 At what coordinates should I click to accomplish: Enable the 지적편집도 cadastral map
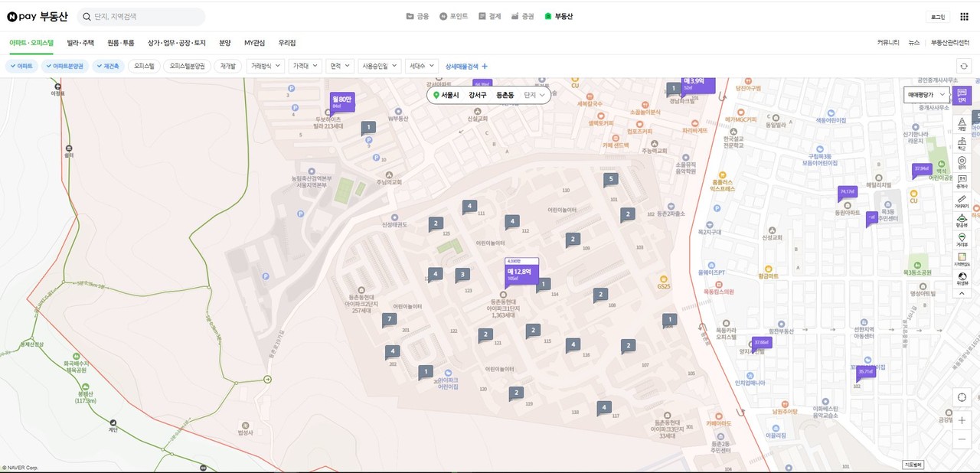(962, 259)
